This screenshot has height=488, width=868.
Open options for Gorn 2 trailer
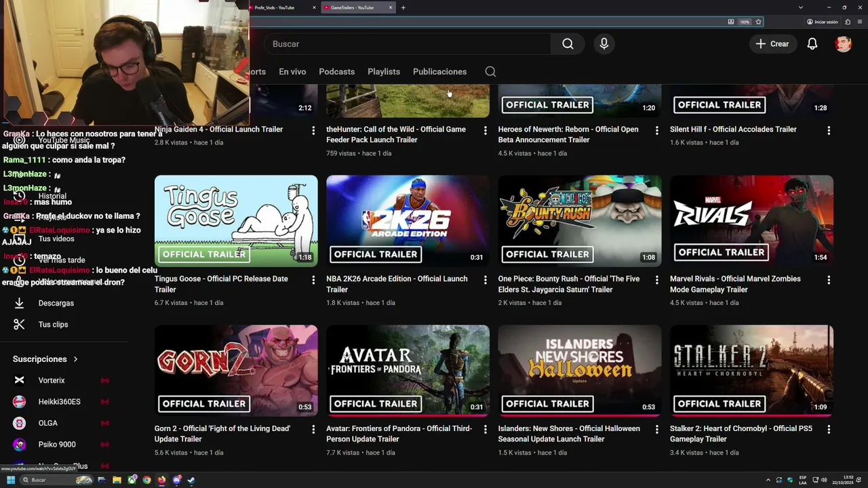click(313, 430)
